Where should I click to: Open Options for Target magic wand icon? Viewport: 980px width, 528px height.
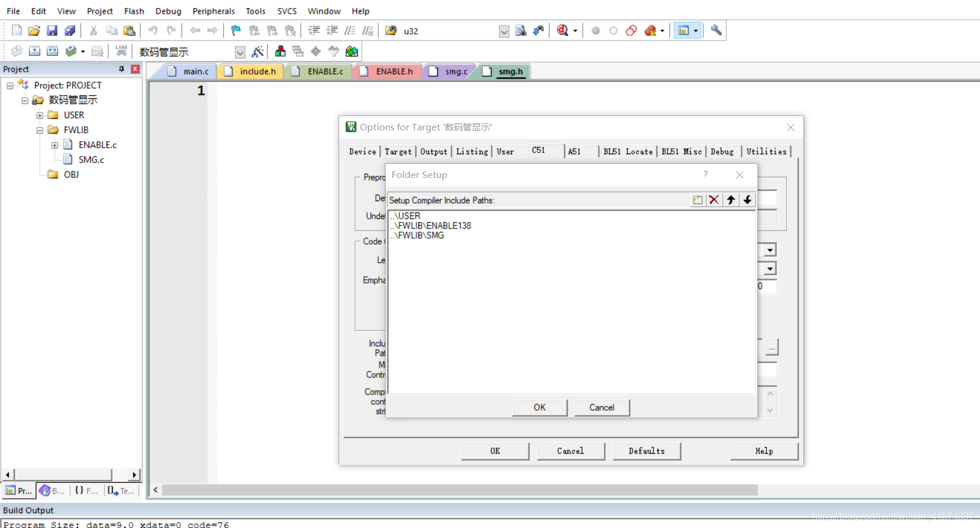point(258,52)
